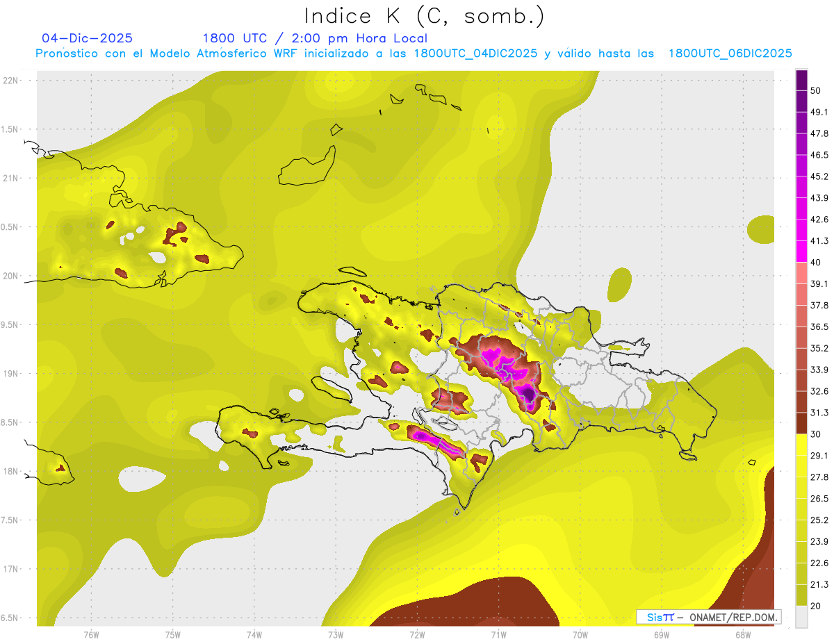Click the magenta streak over southern Haiti
Screen dimensions: 834x644
point(431,440)
